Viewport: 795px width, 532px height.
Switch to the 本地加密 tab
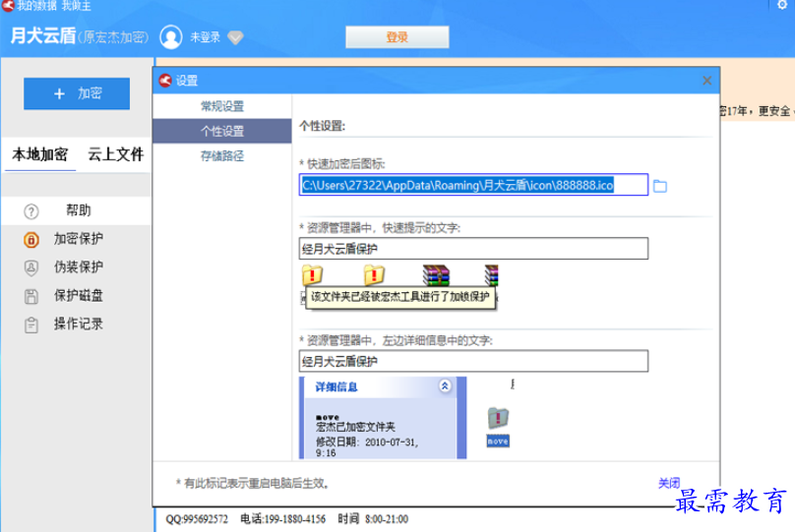click(40, 154)
